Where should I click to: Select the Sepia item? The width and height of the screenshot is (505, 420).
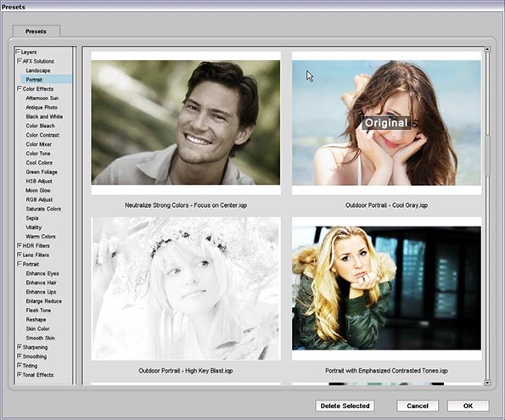click(x=32, y=218)
